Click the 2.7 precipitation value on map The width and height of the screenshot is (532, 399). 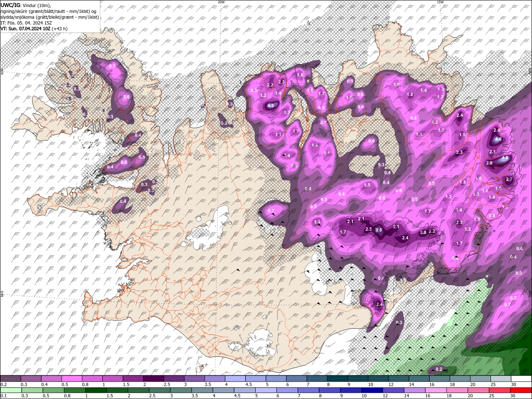click(x=509, y=180)
